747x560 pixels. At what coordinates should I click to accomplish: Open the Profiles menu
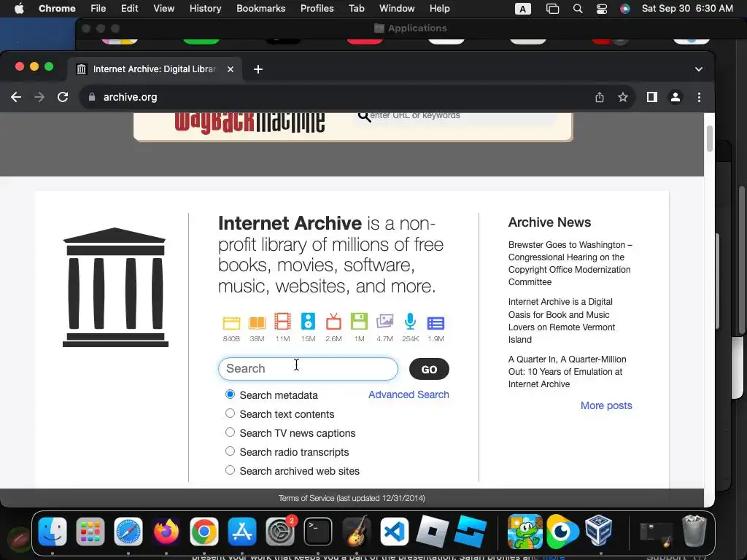(x=317, y=9)
